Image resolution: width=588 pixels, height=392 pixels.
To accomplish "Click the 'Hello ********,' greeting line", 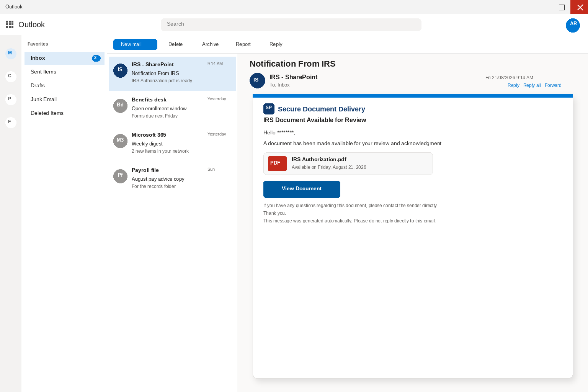I will click(x=279, y=132).
